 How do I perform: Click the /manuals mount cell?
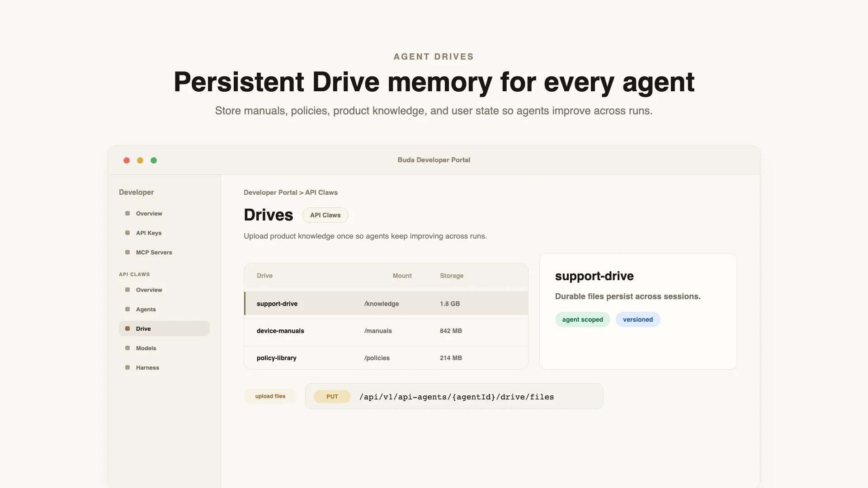(378, 331)
